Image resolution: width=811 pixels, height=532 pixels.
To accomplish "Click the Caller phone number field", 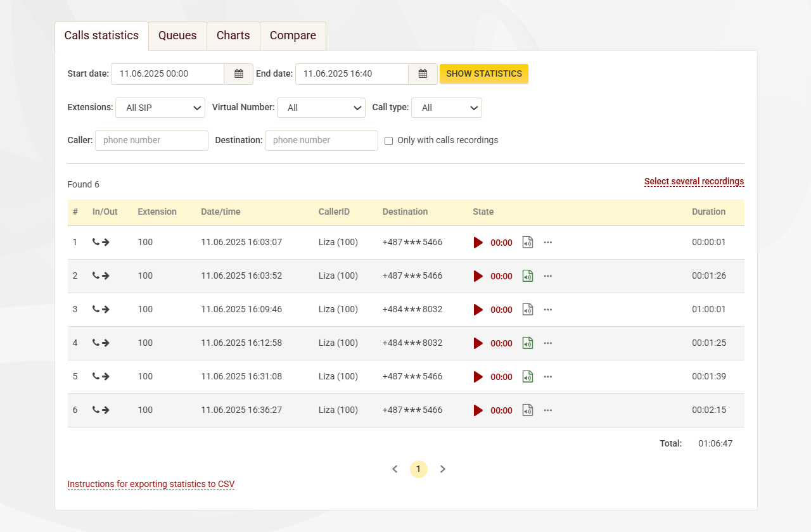I will [x=151, y=141].
